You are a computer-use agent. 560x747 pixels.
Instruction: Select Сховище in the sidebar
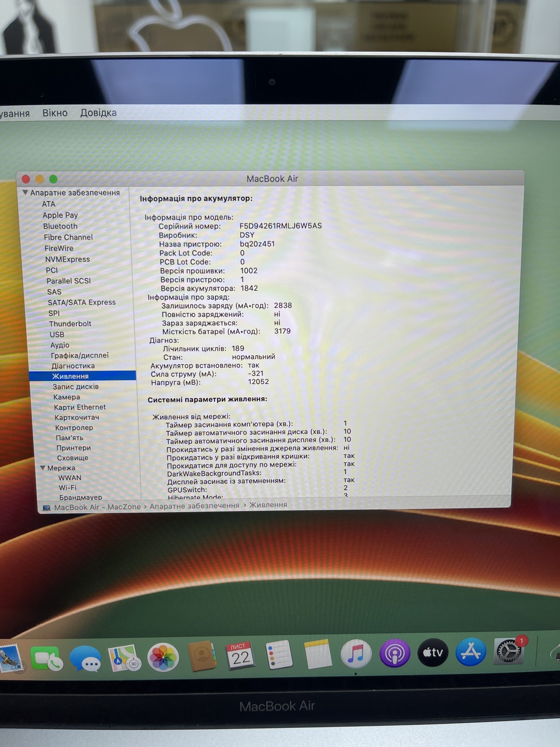pos(73,458)
